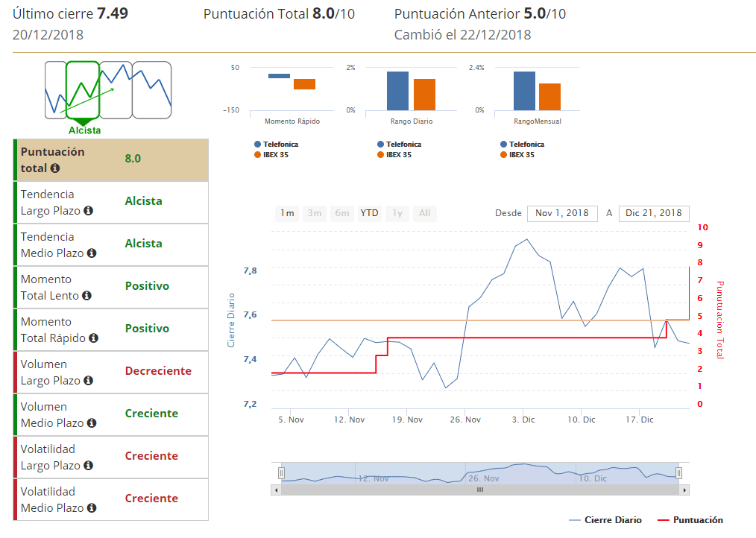Toggle IBEX 35 in RangoMensual legend

(521, 155)
